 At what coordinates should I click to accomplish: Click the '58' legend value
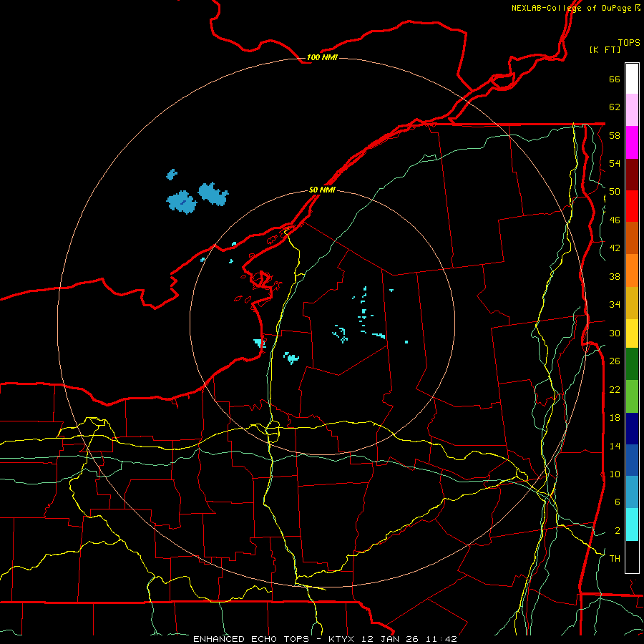(615, 135)
